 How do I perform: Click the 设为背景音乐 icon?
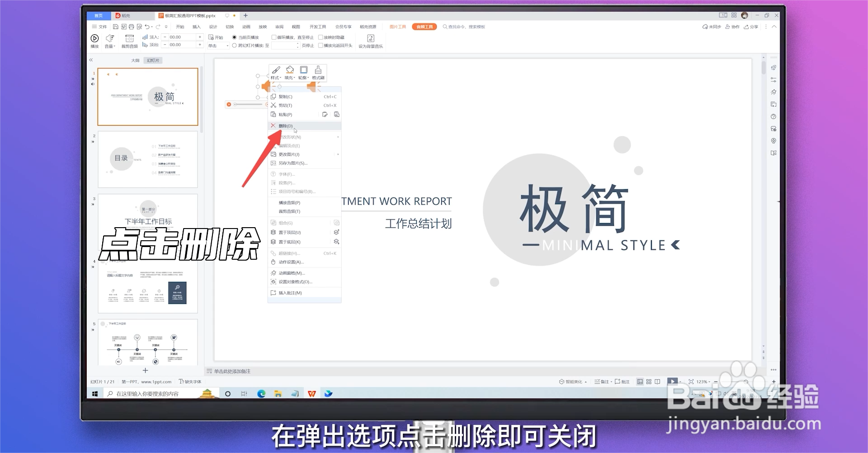371,38
